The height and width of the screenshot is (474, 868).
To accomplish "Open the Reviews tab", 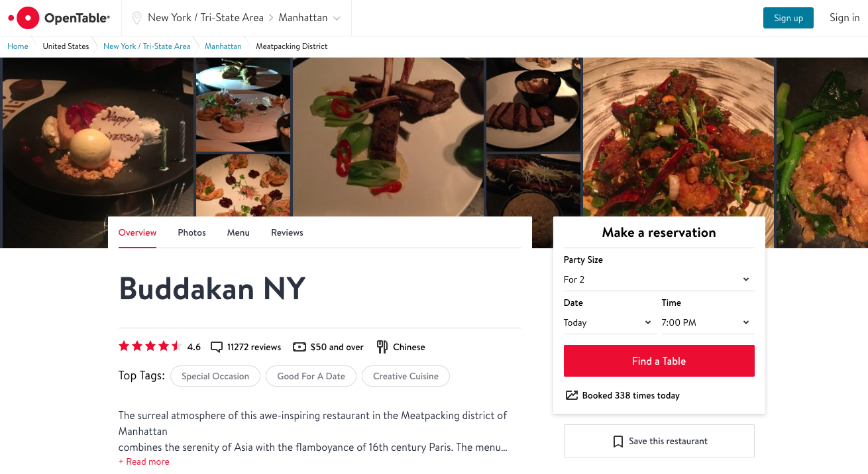I will click(x=287, y=233).
